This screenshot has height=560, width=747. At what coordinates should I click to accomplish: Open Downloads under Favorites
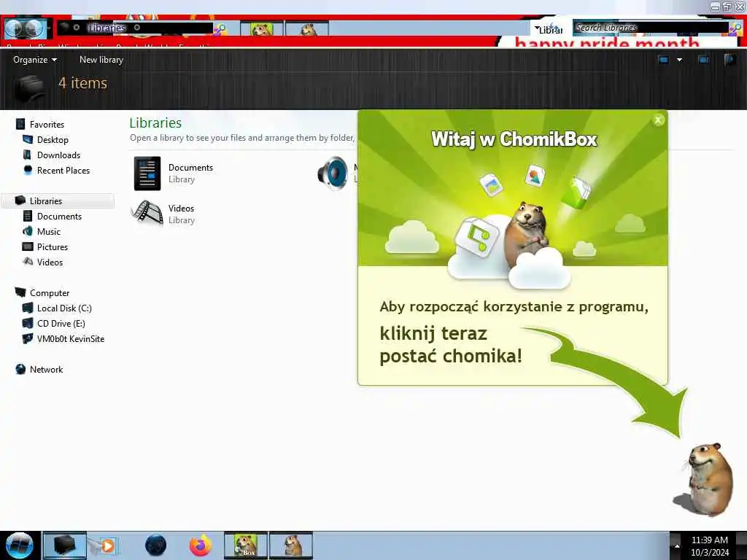(58, 155)
